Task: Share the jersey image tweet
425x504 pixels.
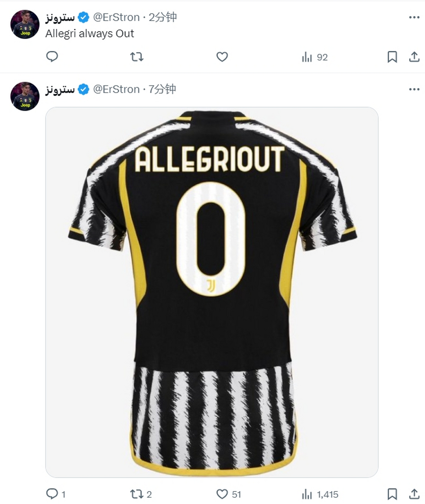Action: point(414,494)
